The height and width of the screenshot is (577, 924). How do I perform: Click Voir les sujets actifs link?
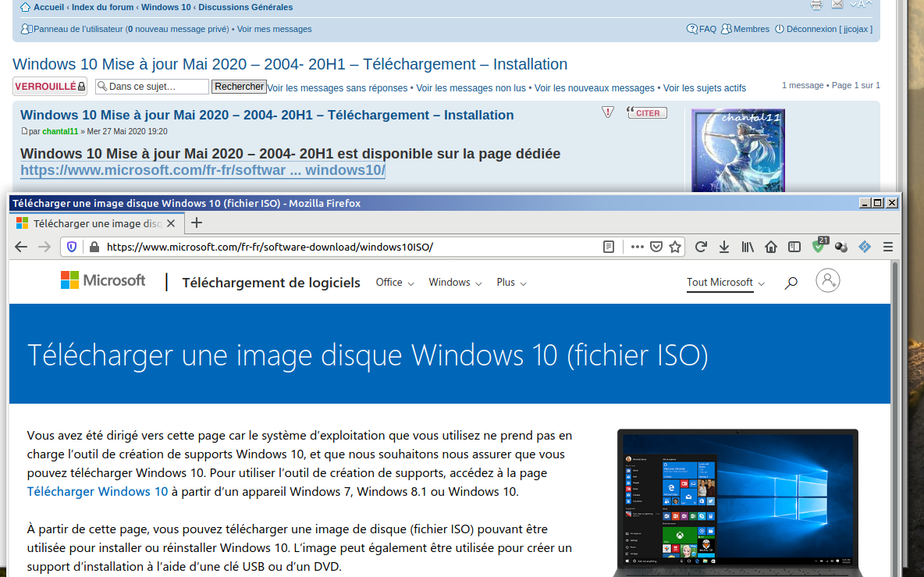(704, 87)
